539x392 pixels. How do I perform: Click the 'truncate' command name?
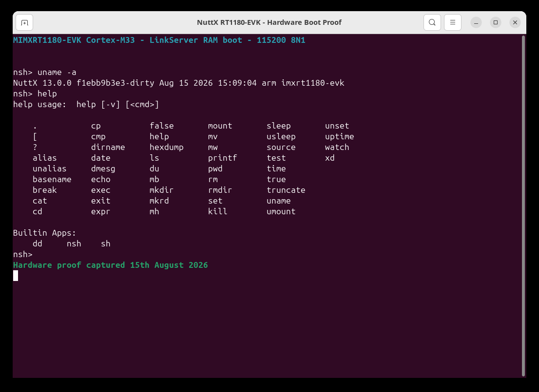(x=286, y=190)
